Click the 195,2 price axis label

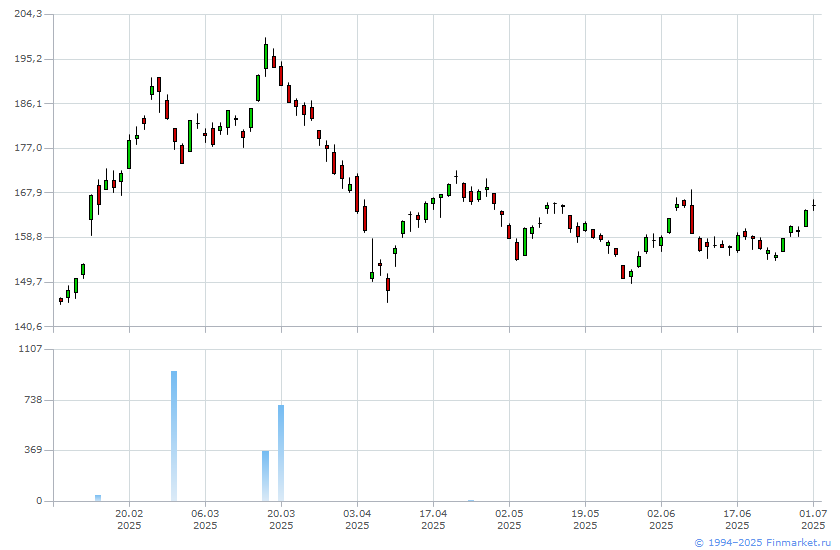tap(28, 59)
